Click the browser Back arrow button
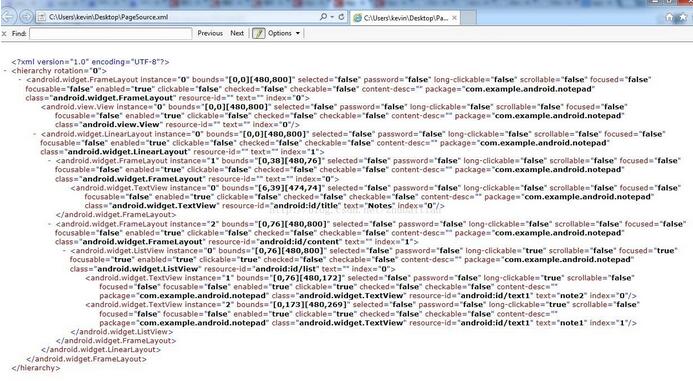693x381 pixels. point(8,17)
